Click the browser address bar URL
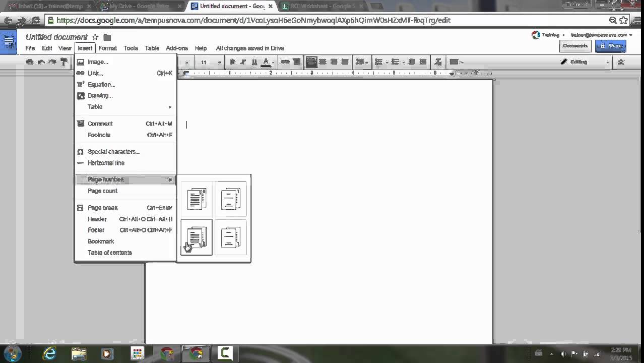The image size is (644, 363). click(x=253, y=20)
